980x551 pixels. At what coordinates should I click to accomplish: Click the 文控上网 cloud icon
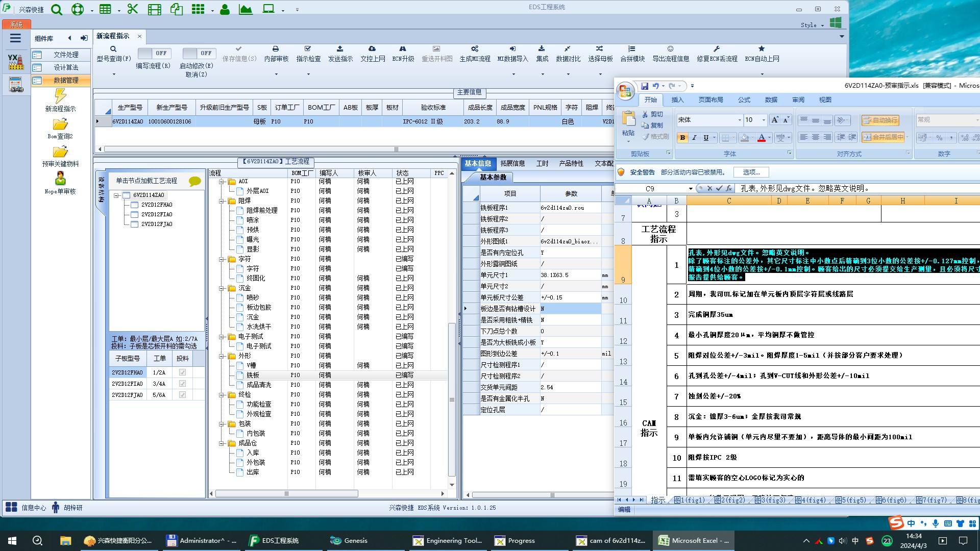372,49
